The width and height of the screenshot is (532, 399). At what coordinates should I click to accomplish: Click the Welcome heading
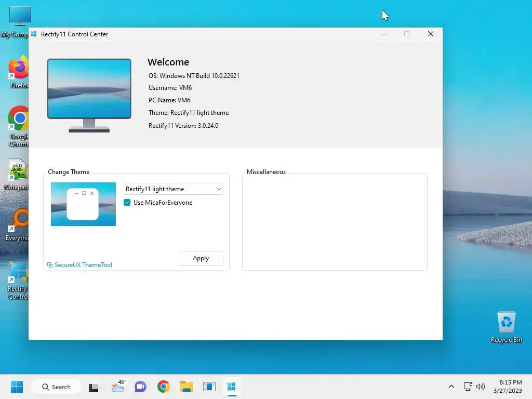(x=168, y=62)
